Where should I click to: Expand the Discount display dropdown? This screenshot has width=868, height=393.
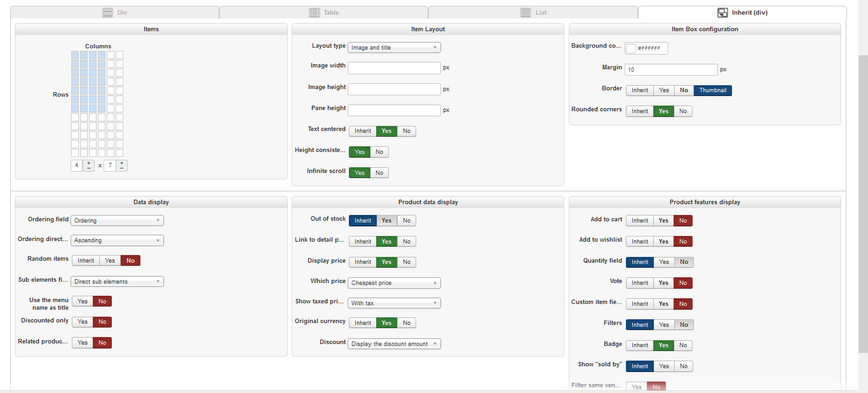[x=394, y=344]
